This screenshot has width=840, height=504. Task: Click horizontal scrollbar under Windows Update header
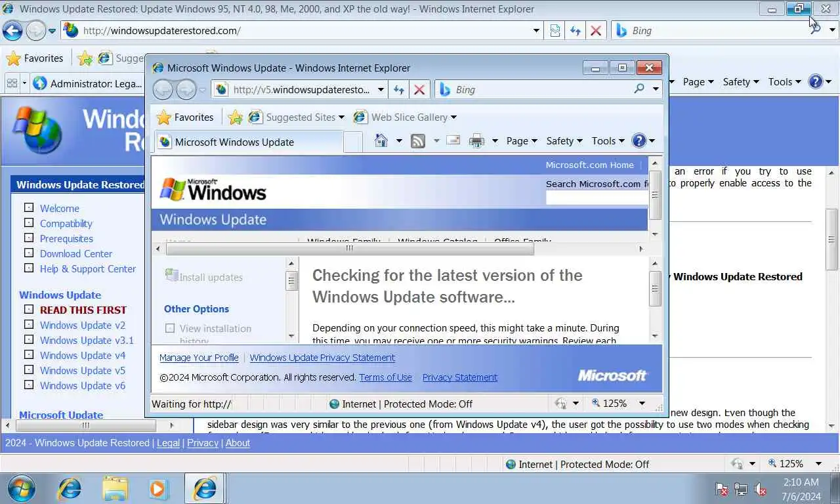(x=350, y=249)
